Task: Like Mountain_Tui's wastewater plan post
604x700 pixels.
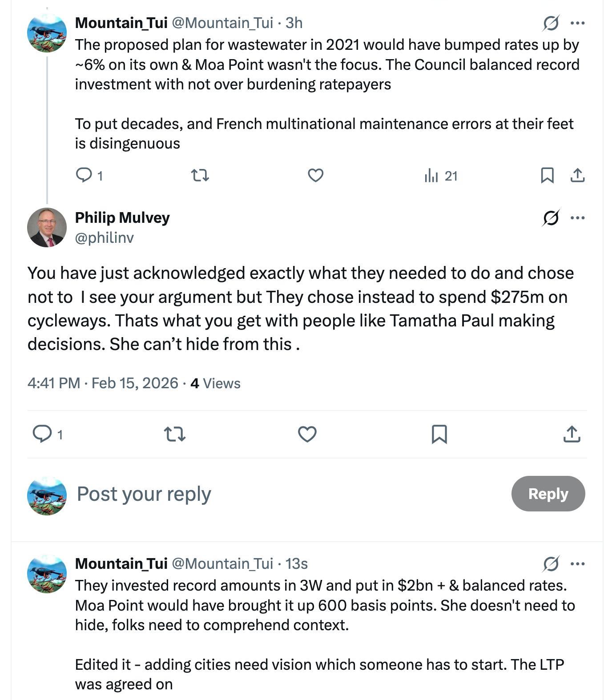Action: pos(315,175)
